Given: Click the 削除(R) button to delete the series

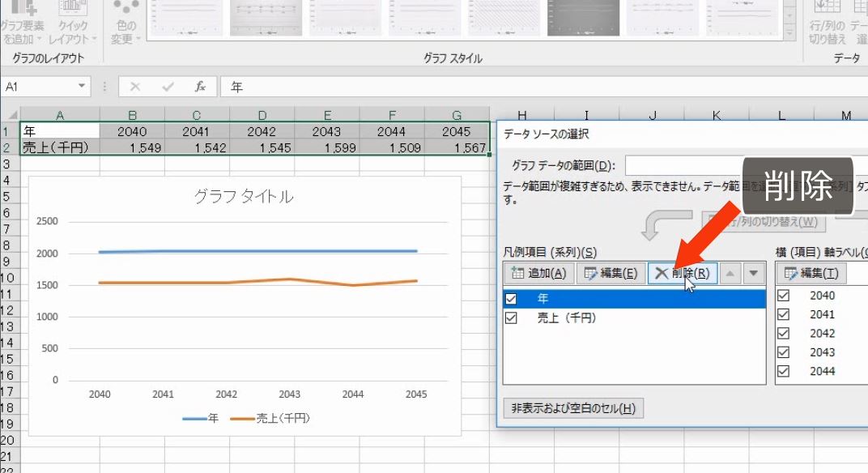Looking at the screenshot, I should click(681, 273).
